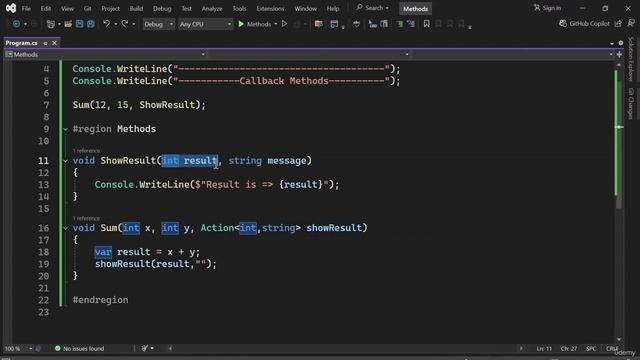Click the 1 reference link above ShowResult
The height and width of the screenshot is (360, 640).
pos(86,151)
